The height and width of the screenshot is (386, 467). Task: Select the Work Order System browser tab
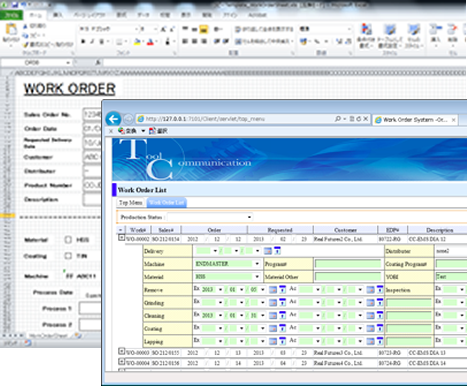click(415, 120)
